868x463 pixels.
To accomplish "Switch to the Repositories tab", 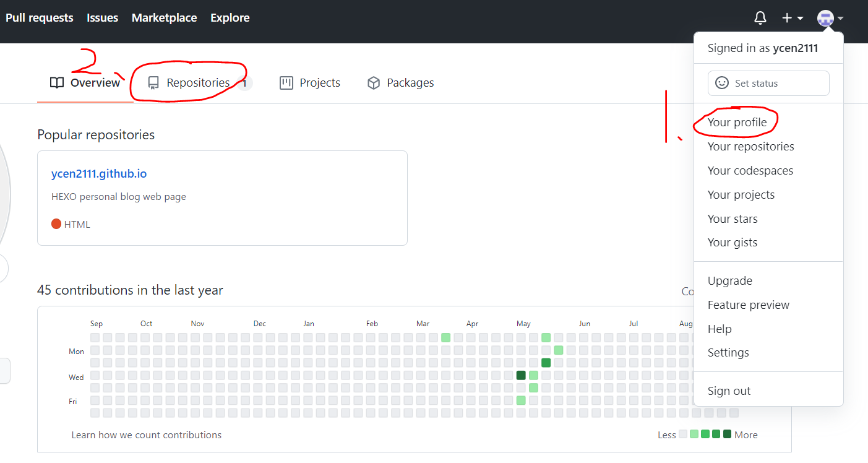I will (x=200, y=83).
